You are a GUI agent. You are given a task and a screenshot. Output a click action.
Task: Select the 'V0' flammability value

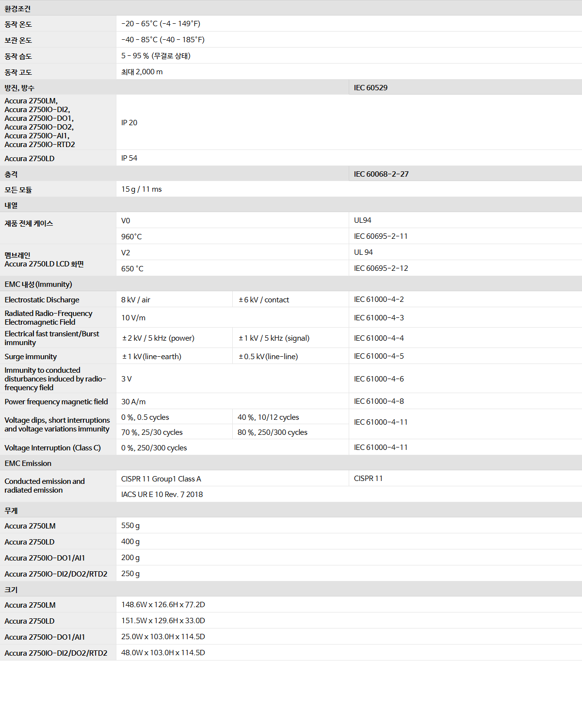pyautogui.click(x=126, y=221)
